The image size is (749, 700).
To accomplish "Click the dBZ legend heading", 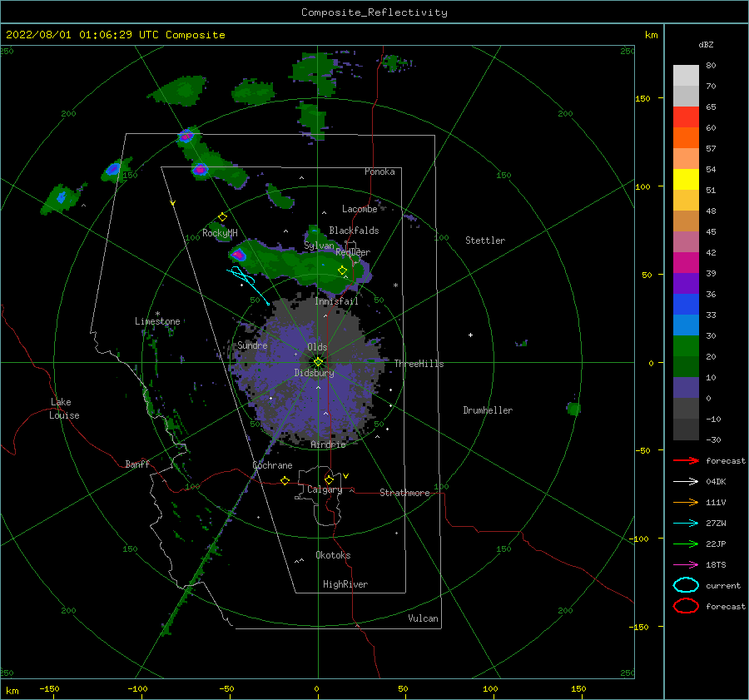I will (706, 44).
